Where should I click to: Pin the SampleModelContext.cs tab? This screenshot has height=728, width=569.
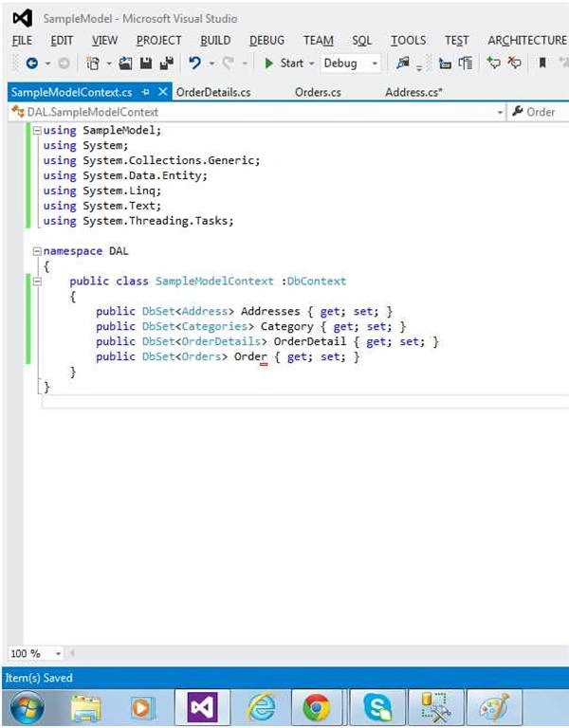(x=146, y=92)
